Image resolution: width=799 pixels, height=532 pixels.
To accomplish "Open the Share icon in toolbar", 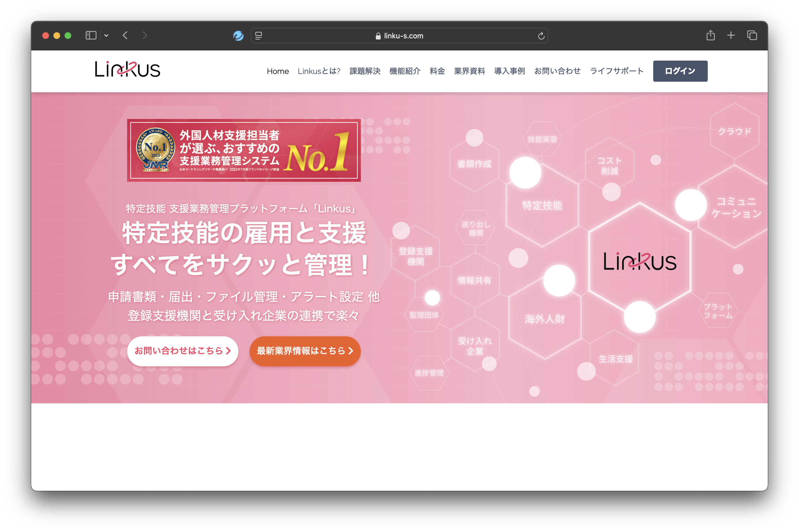I will click(x=710, y=35).
